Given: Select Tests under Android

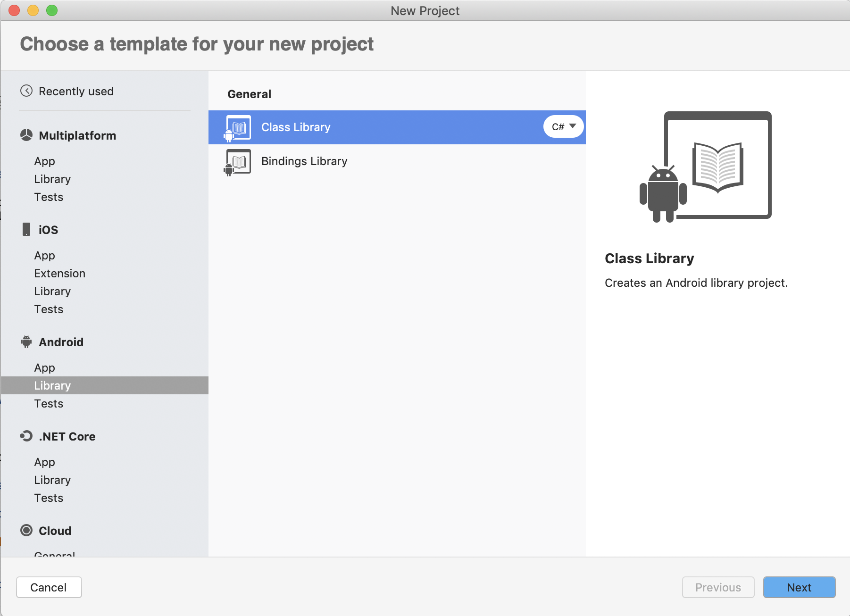Looking at the screenshot, I should point(49,404).
